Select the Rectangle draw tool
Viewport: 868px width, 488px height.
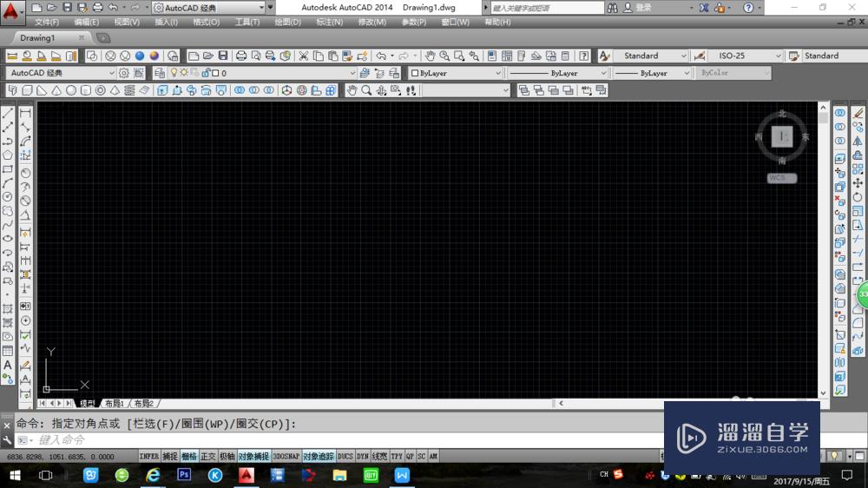8,169
